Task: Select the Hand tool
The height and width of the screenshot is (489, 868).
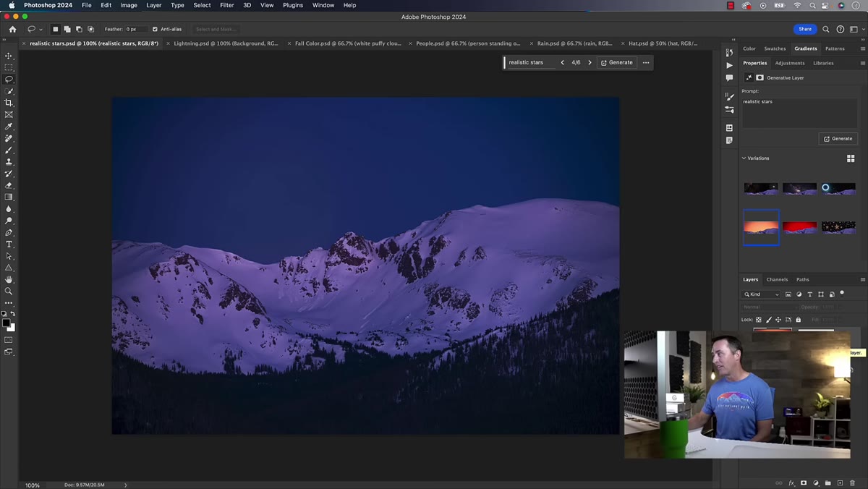Action: 9,279
